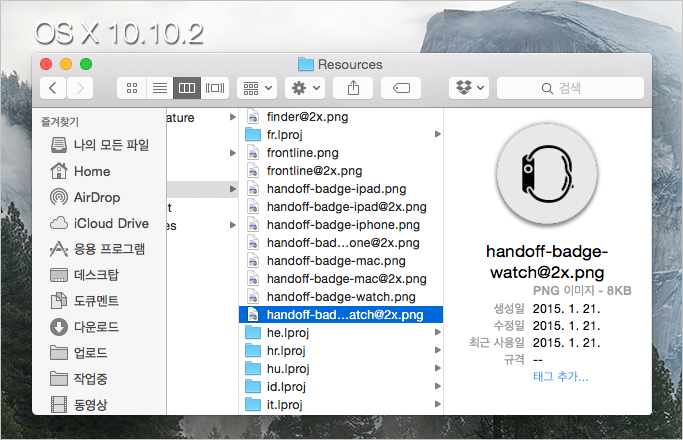Image resolution: width=683 pixels, height=440 pixels.
Task: Click the highlighted folder row in first column
Action: tap(202, 189)
